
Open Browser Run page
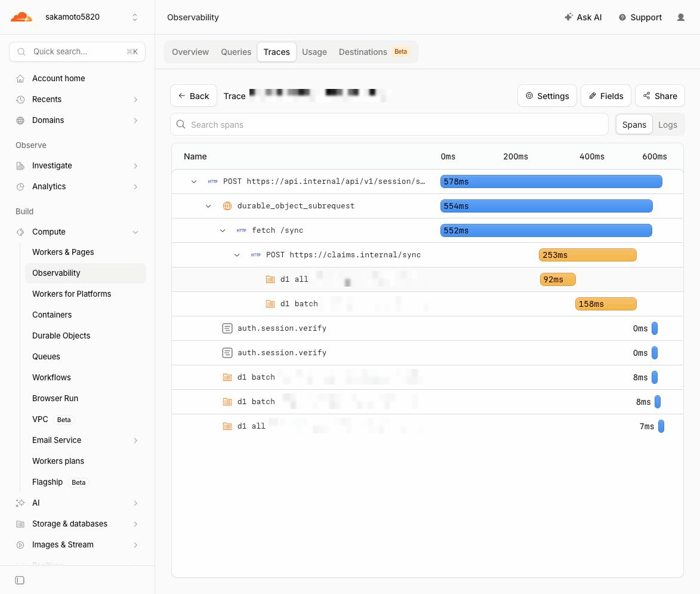tap(55, 399)
